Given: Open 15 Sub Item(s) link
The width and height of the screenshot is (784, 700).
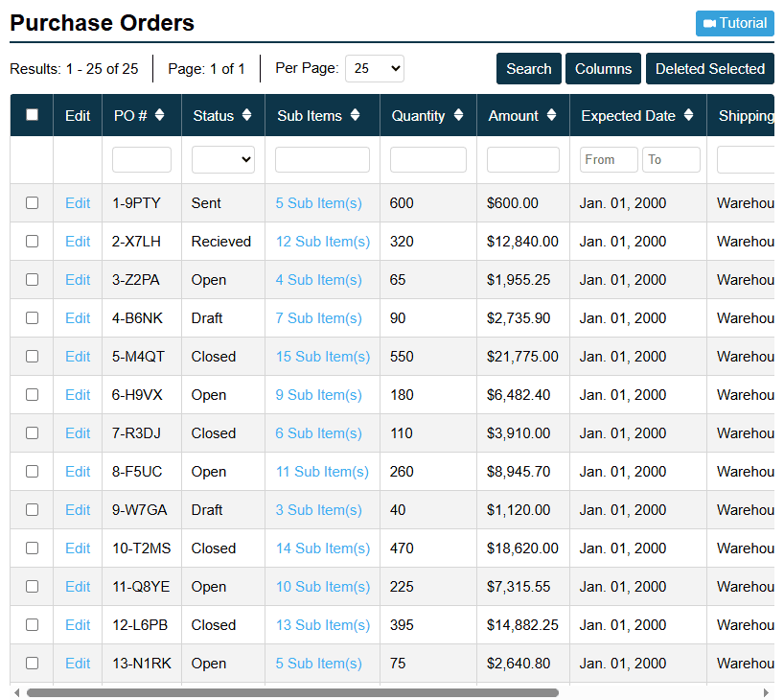Looking at the screenshot, I should [x=323, y=357].
